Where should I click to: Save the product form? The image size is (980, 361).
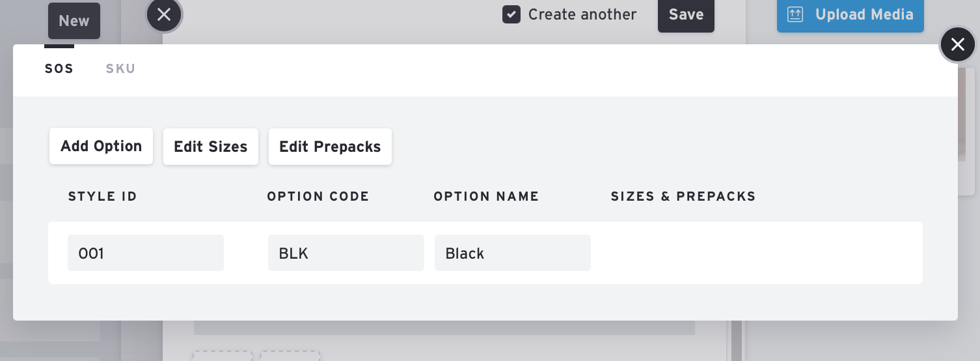[x=686, y=14]
